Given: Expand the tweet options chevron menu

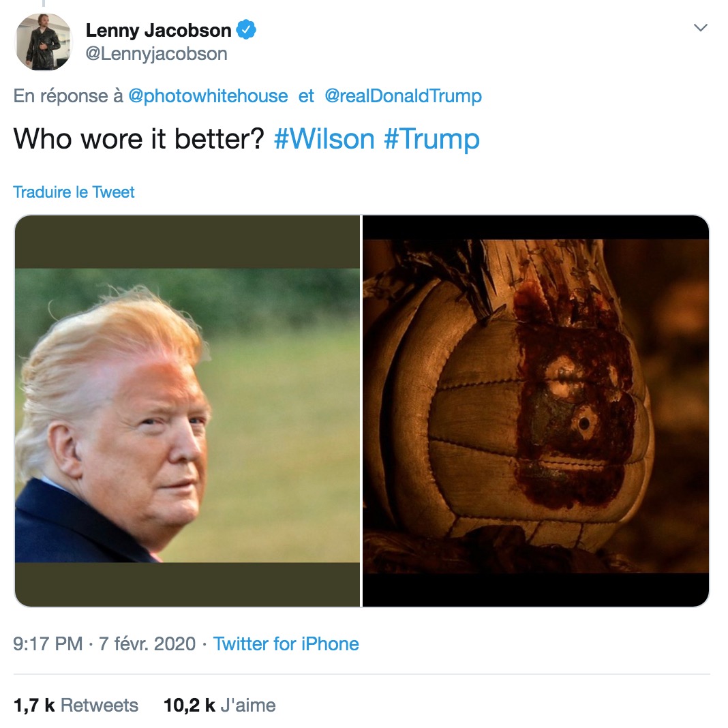Looking at the screenshot, I should pos(700,28).
